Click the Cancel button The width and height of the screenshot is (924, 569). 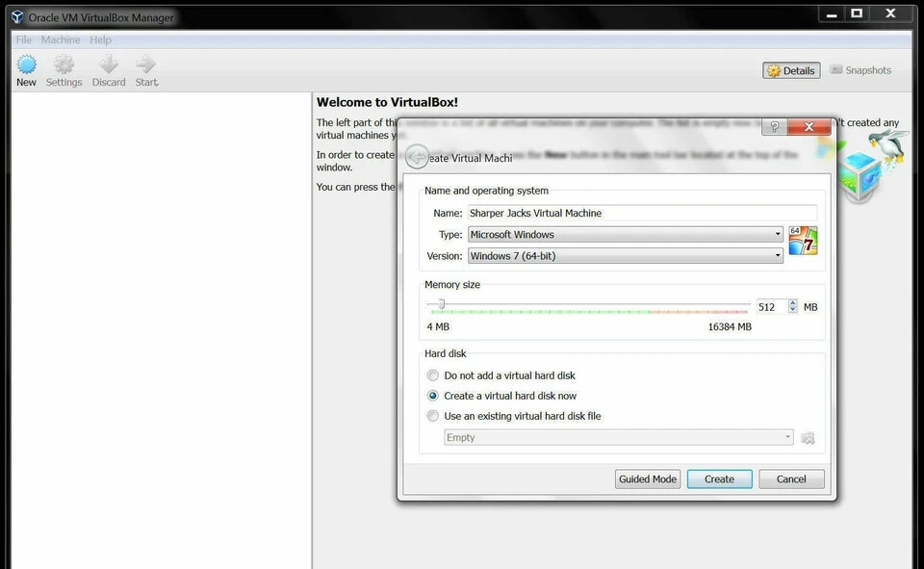[791, 479]
